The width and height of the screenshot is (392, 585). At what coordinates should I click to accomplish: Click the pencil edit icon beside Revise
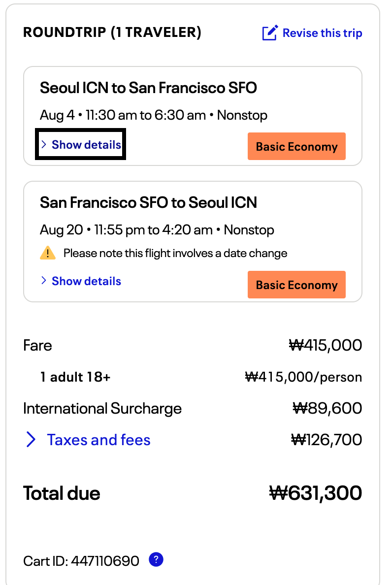coord(270,33)
